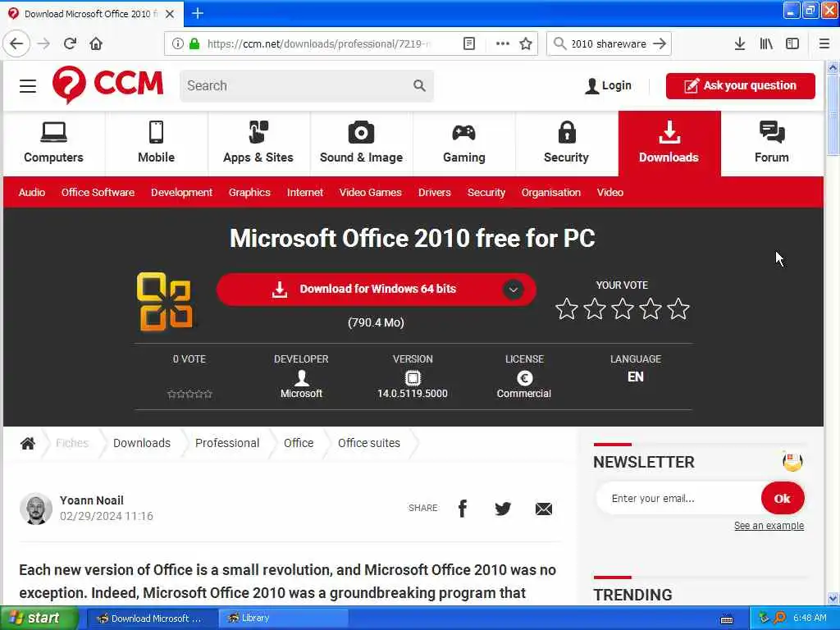Open the Forum section

[x=771, y=143]
